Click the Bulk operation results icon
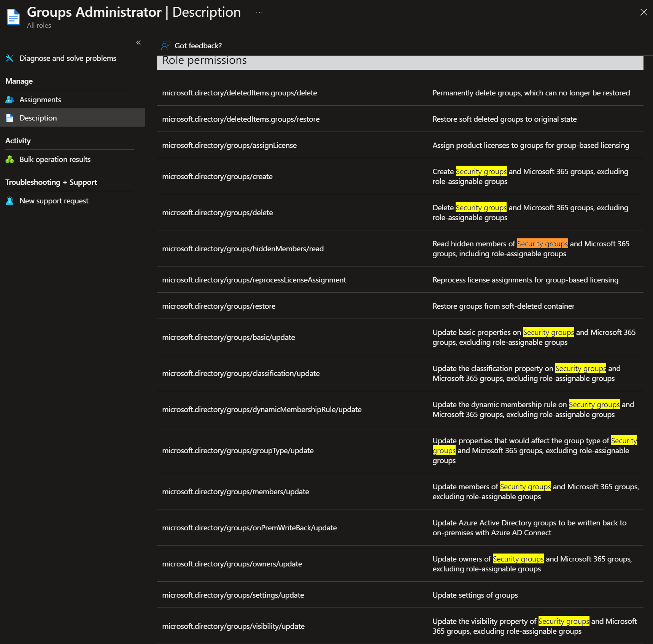This screenshot has height=644, width=653. point(10,159)
